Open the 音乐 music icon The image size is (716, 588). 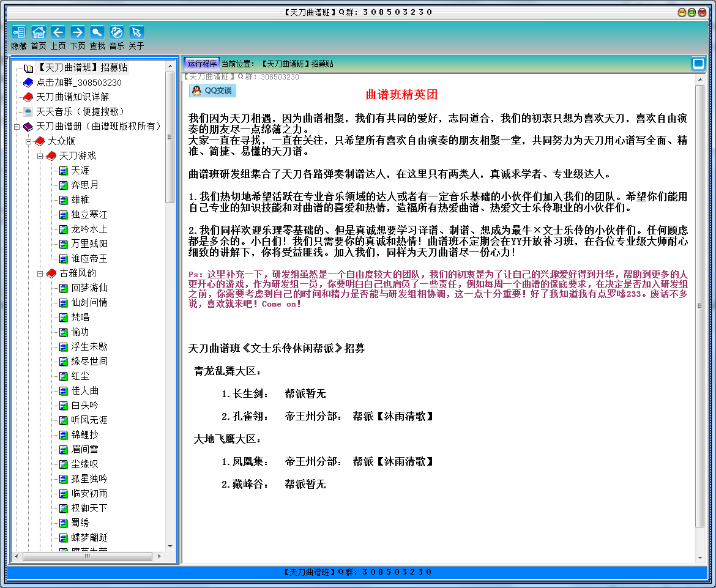pyautogui.click(x=117, y=32)
